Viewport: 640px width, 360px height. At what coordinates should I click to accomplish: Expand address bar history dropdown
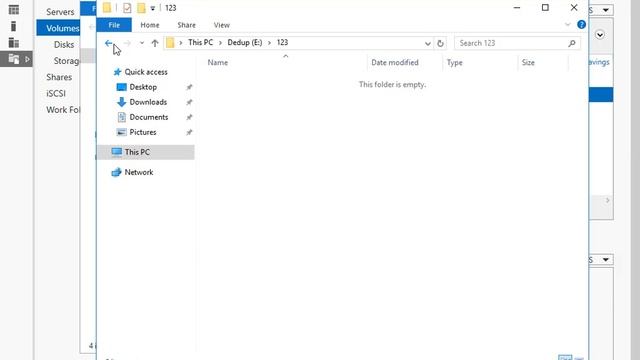427,43
